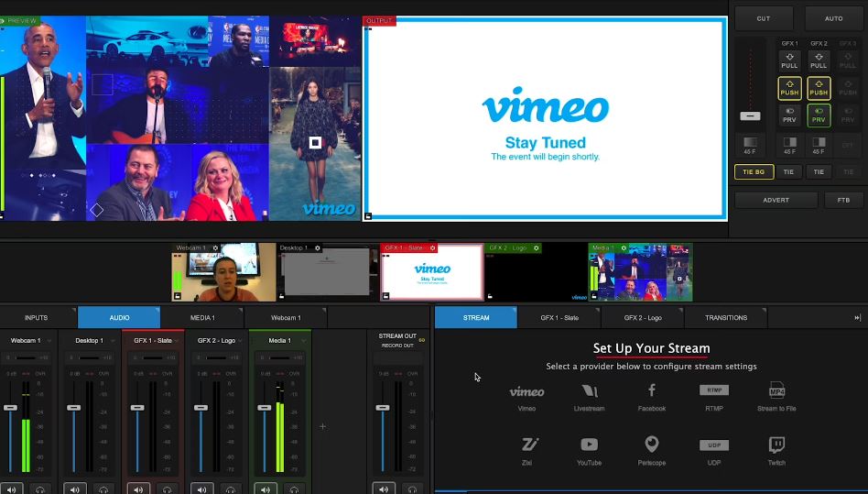The width and height of the screenshot is (868, 494).
Task: Expand the GFX 2 - Logo channel dropdown
Action: [240, 341]
